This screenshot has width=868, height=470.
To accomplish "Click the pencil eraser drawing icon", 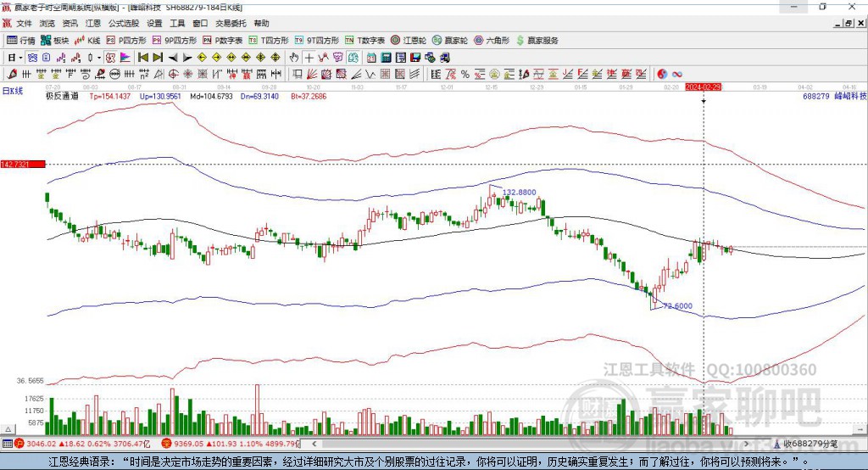I will tap(12, 75).
